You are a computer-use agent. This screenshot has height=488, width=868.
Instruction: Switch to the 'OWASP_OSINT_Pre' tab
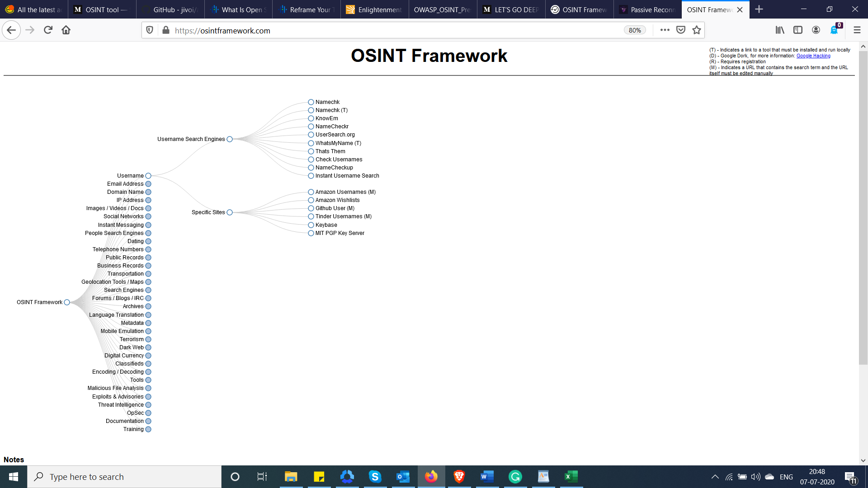click(443, 9)
